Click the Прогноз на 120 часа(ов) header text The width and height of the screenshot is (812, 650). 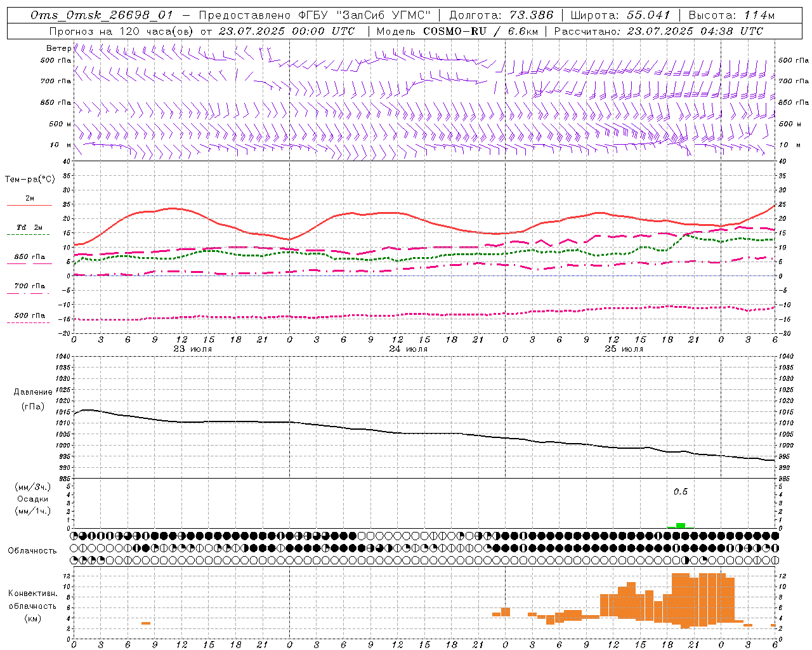(202, 31)
